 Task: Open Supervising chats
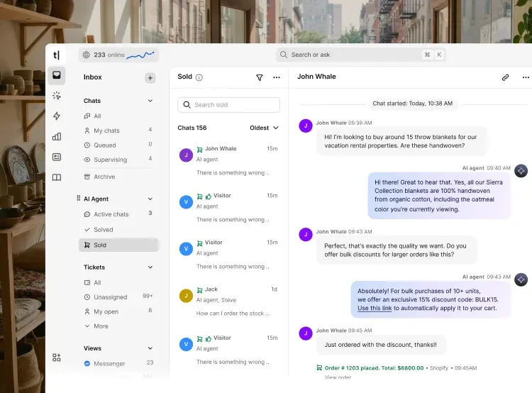[x=118, y=159]
